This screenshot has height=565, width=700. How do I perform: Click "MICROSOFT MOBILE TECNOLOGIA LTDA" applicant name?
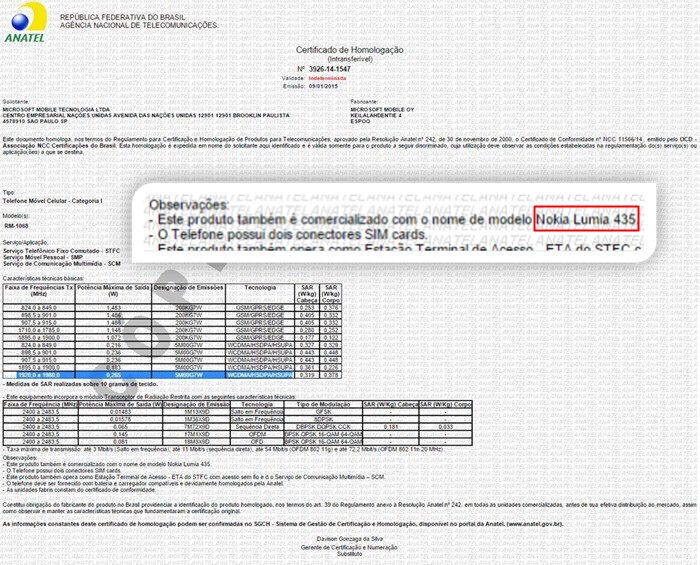[56, 109]
